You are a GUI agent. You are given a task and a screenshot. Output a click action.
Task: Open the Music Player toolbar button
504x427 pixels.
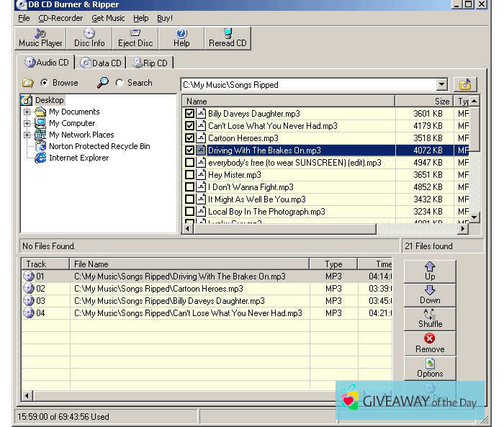[x=40, y=38]
